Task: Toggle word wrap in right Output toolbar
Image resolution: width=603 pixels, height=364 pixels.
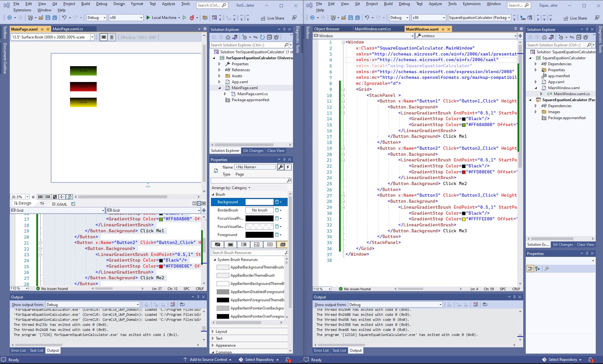Action: pyautogui.click(x=485, y=304)
